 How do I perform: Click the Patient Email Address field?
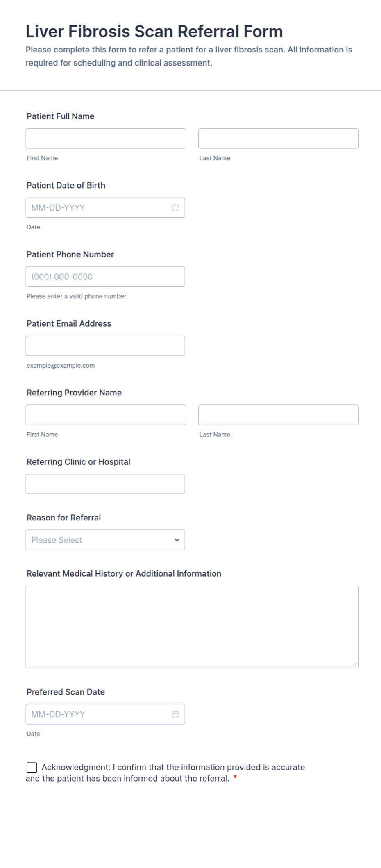105,346
